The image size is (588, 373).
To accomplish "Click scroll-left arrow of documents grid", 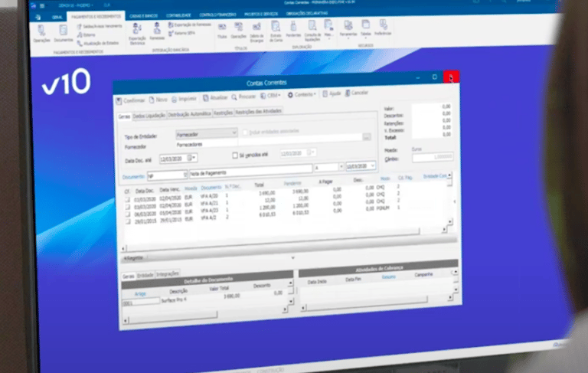I will (x=123, y=248).
